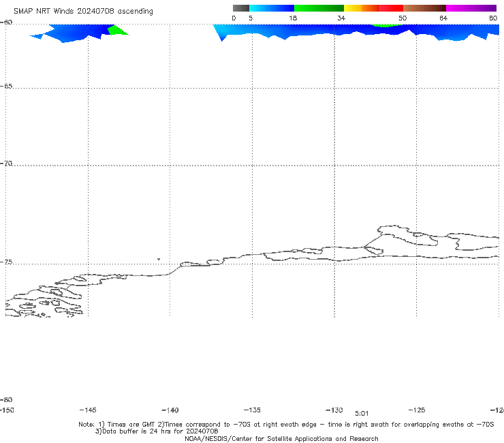Click the longitude label '-125'
Viewport: 504px width, 443px height.
pyautogui.click(x=417, y=410)
